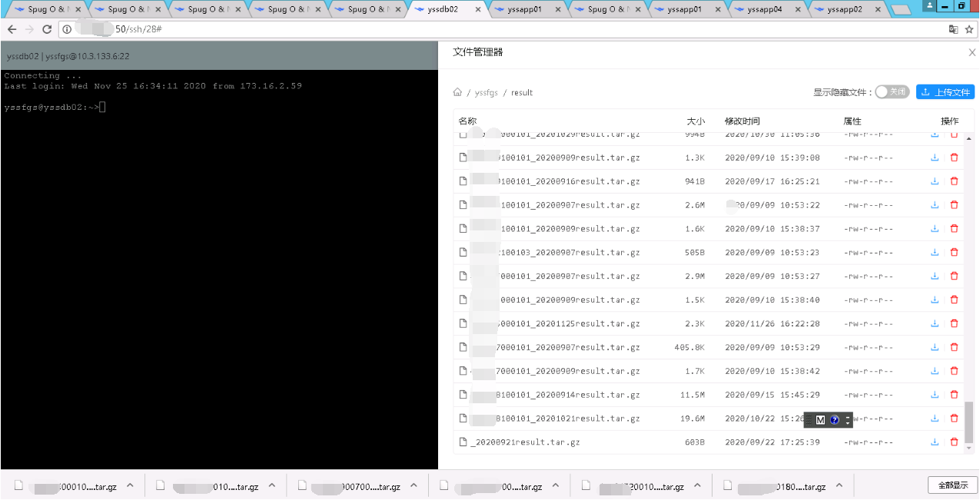980x500 pixels.
Task: Download _20200921result.tar.gz file
Action: pos(935,442)
